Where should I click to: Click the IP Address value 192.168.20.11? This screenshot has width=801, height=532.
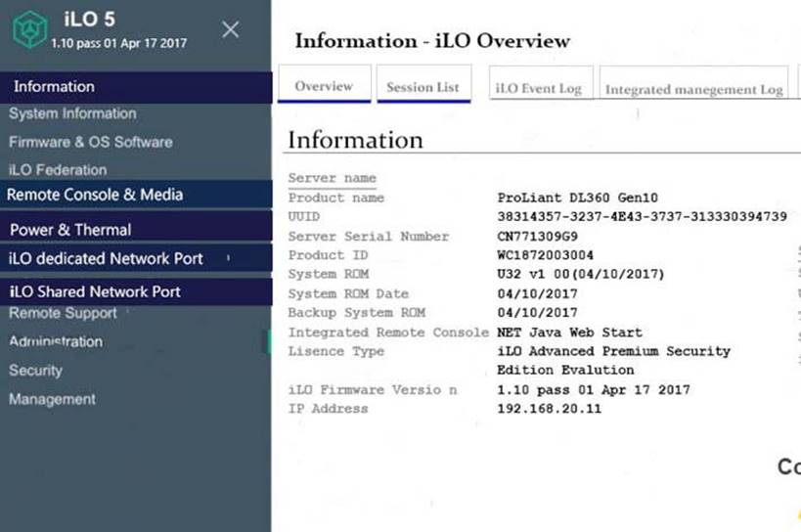pos(549,408)
